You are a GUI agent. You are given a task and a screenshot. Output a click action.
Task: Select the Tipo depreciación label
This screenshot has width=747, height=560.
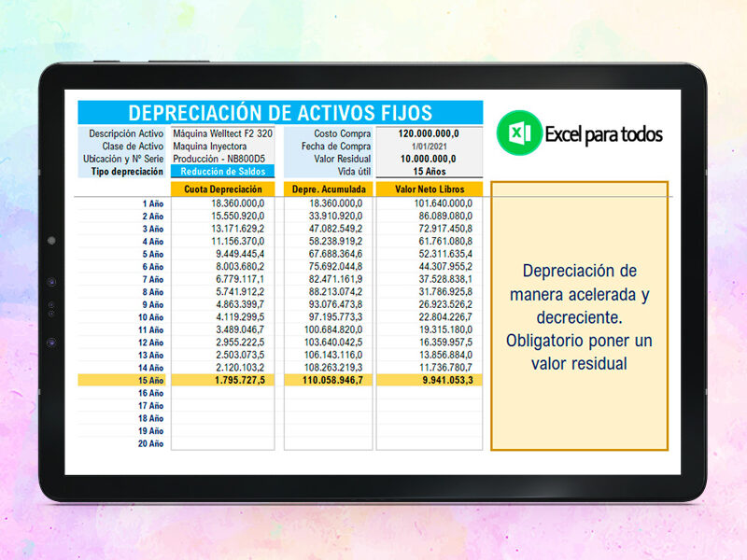[127, 172]
